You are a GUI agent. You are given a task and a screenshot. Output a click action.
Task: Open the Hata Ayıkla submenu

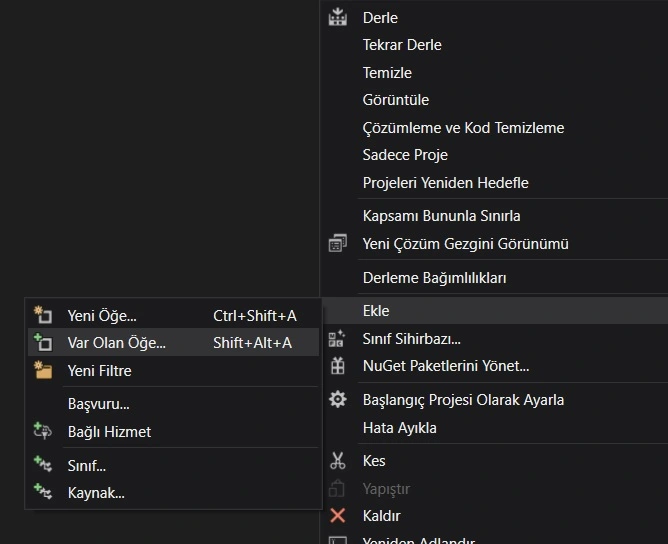pyautogui.click(x=399, y=428)
